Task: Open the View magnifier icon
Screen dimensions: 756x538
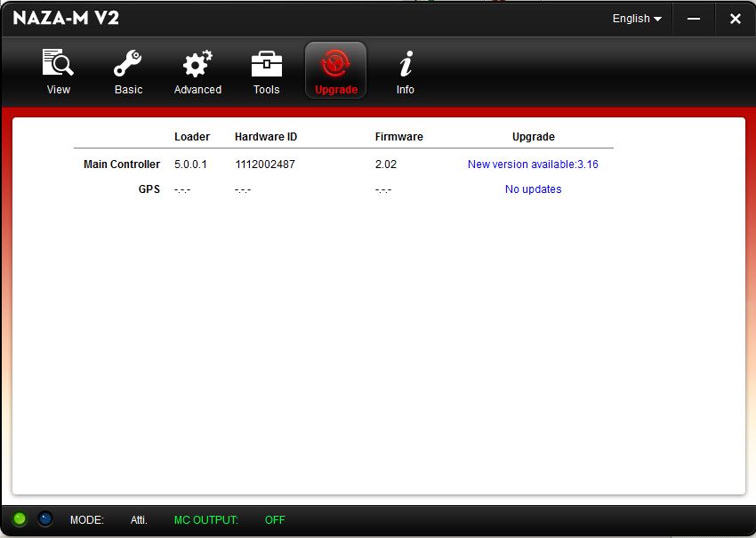Action: coord(58,65)
